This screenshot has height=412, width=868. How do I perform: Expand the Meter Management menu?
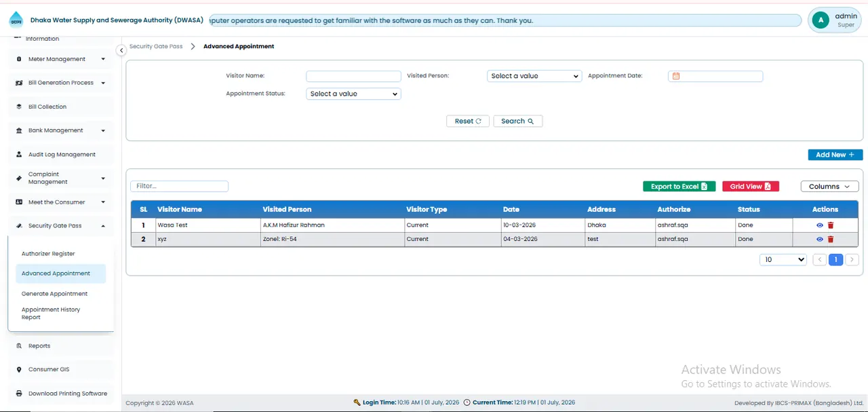tap(61, 59)
